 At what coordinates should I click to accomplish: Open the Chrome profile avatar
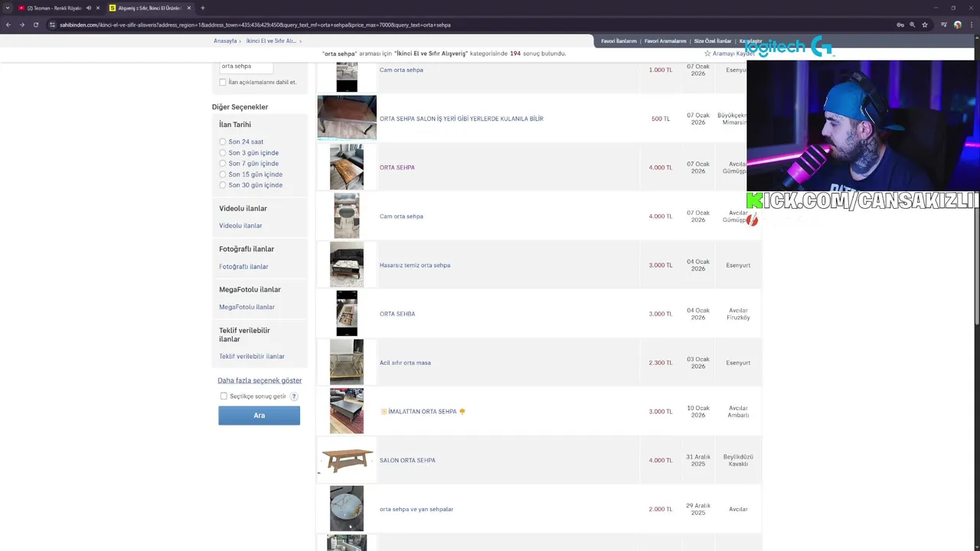pyautogui.click(x=958, y=24)
